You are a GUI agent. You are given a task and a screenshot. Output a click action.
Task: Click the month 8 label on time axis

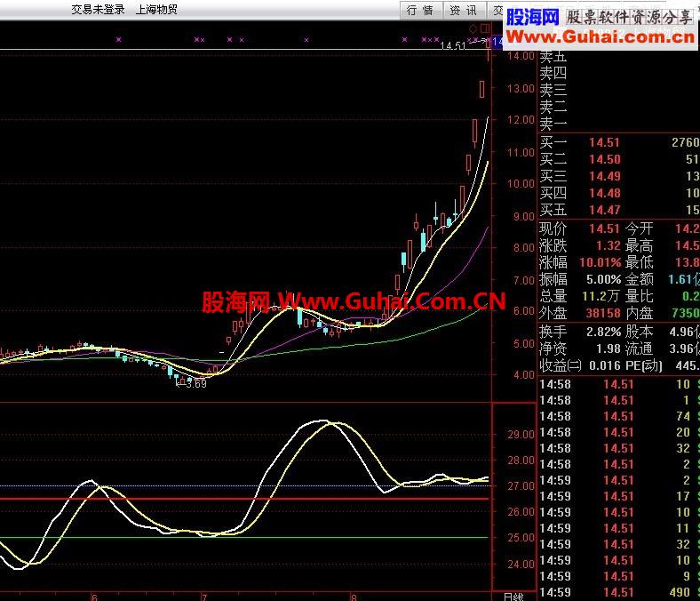pyautogui.click(x=354, y=597)
